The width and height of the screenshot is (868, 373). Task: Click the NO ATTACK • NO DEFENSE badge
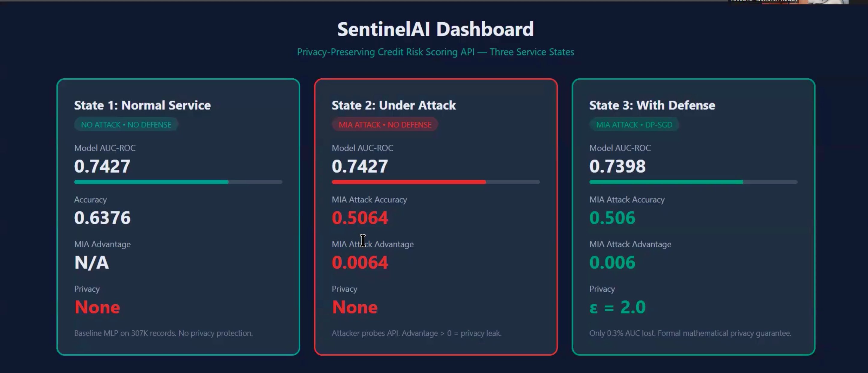(126, 125)
